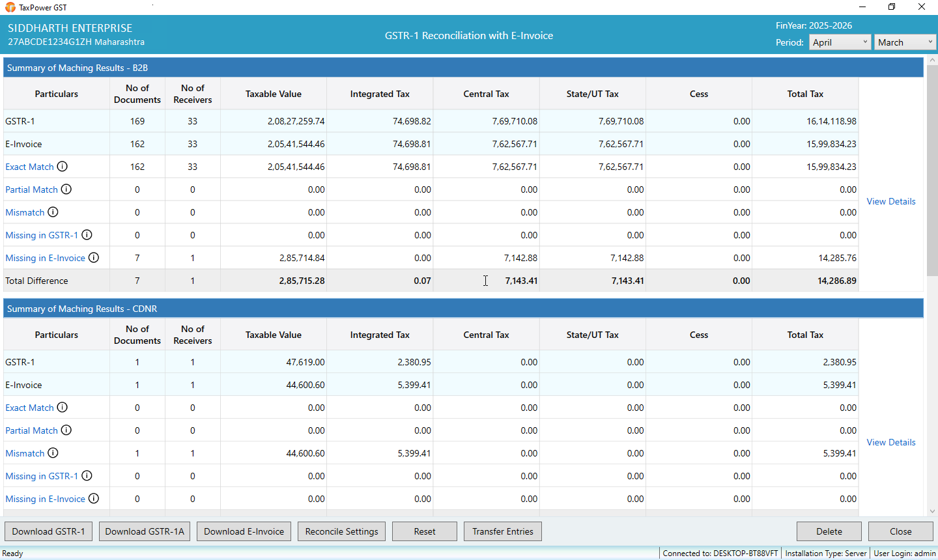The height and width of the screenshot is (560, 938).
Task: Click info icon beside B2B Partial Match
Action: click(66, 189)
